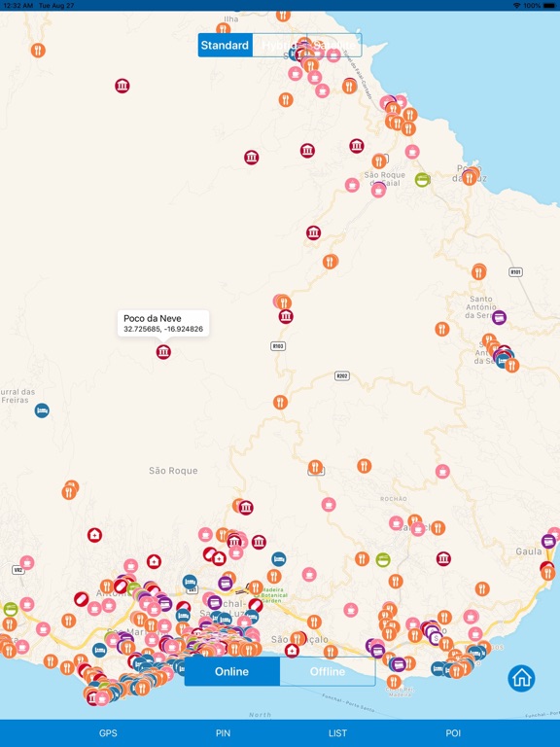Tap the purple marker right of Gaula label
Image resolution: width=560 pixels, height=747 pixels.
548,541
